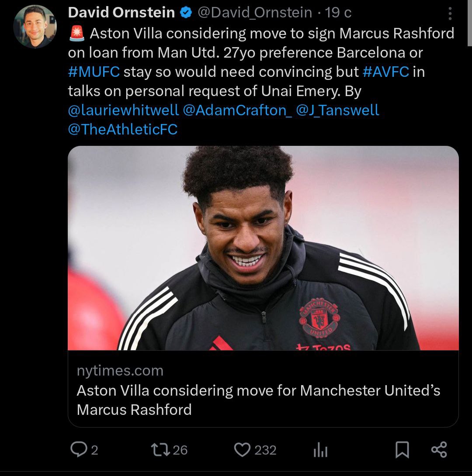472x476 pixels.
Task: Open the @TheAthleticFC mention
Action: coord(123,129)
